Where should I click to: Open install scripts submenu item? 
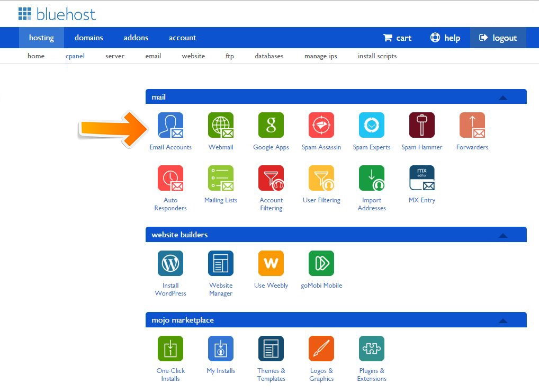click(x=377, y=56)
